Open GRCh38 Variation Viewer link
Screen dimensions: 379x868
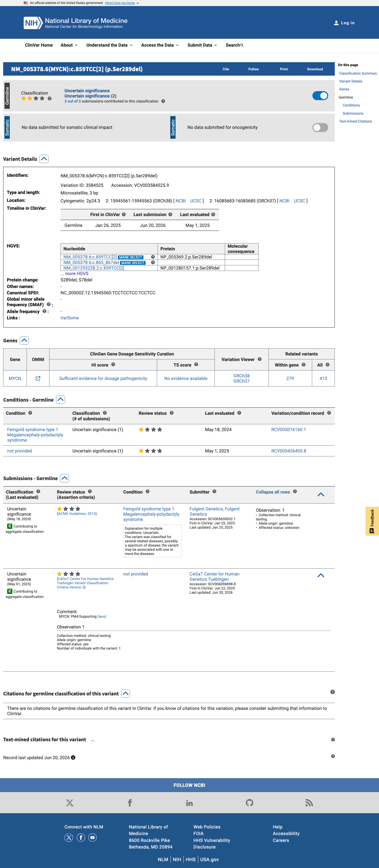pos(241,376)
